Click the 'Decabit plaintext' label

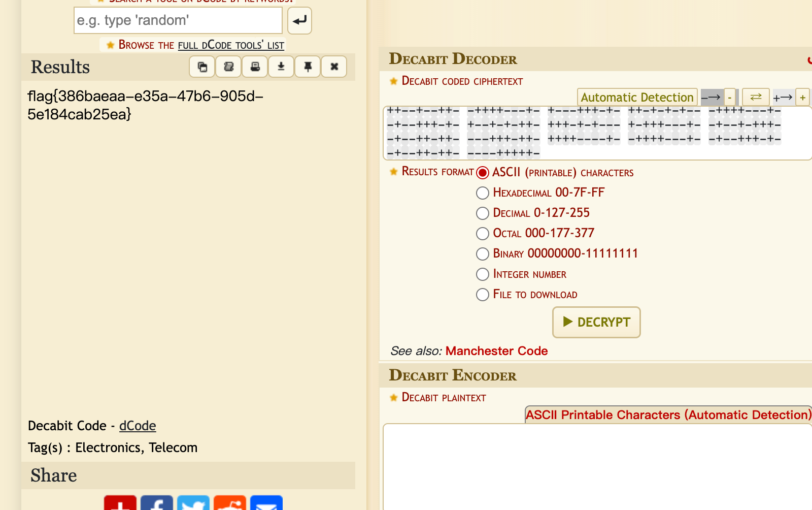pyautogui.click(x=444, y=397)
